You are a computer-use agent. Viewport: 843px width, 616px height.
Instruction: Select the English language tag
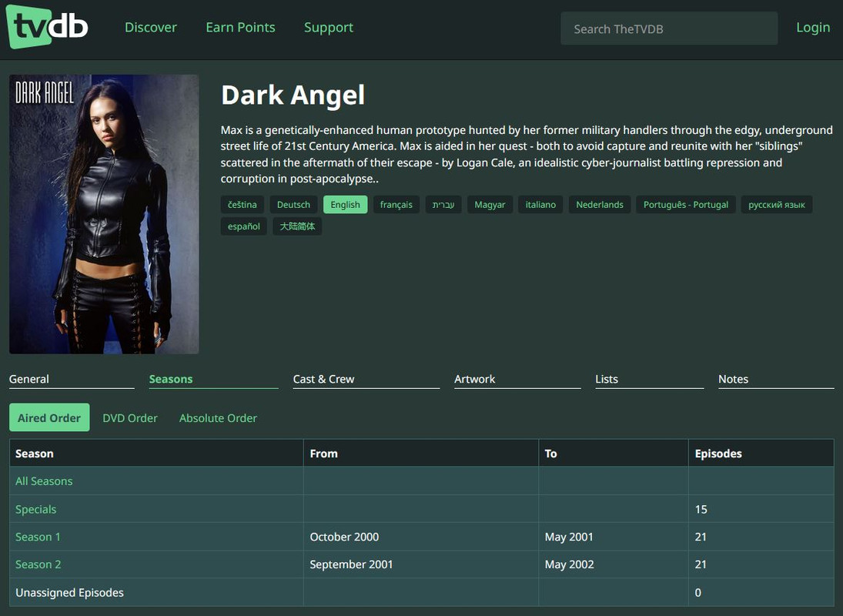click(345, 205)
